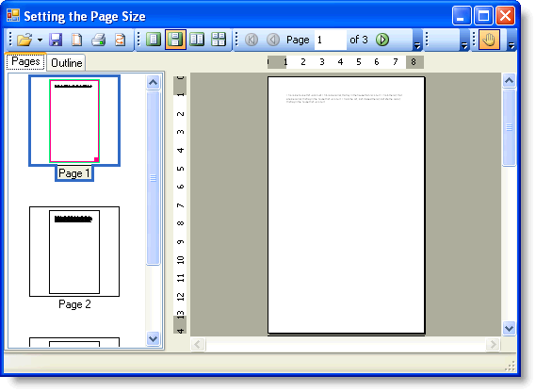Open Page Setup from toolbar
The height and width of the screenshot is (392, 536).
tap(77, 40)
